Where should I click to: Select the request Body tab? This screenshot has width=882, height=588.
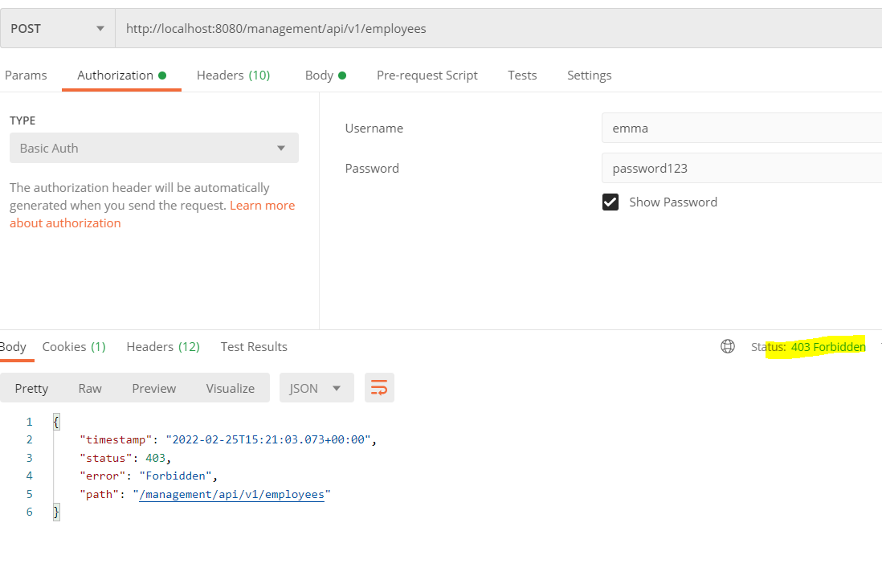[325, 76]
